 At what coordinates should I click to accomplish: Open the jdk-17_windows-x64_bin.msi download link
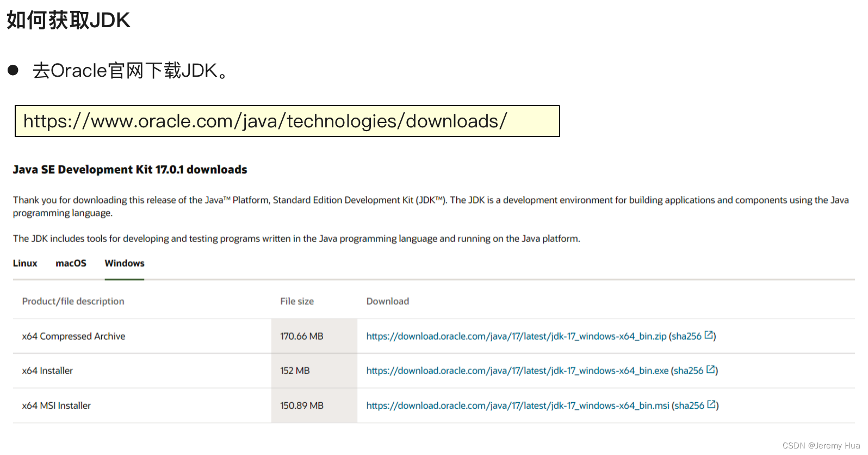coord(518,405)
